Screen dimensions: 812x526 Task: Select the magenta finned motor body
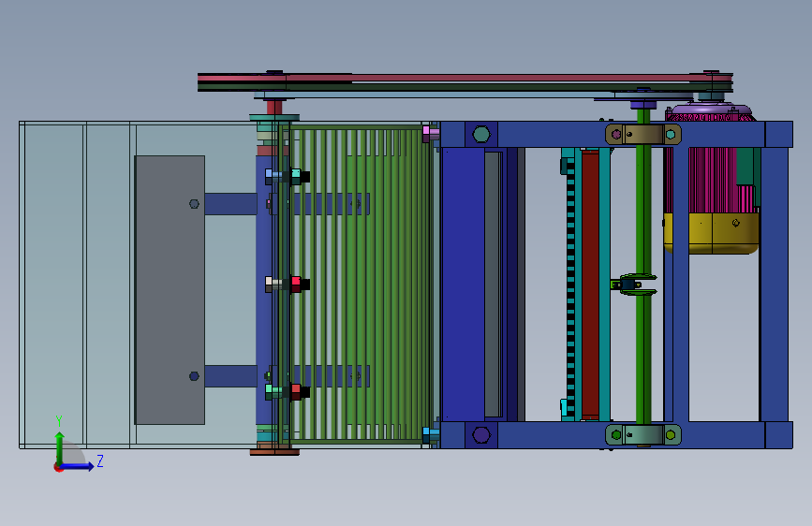711,180
